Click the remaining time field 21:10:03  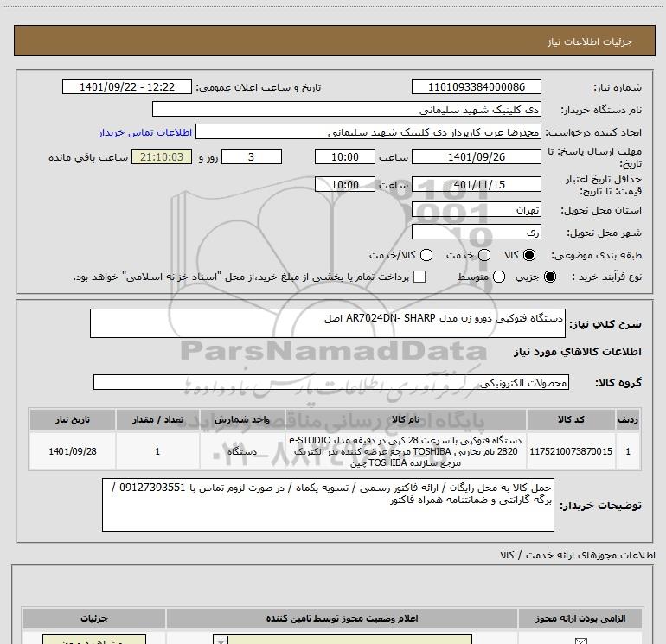click(162, 156)
